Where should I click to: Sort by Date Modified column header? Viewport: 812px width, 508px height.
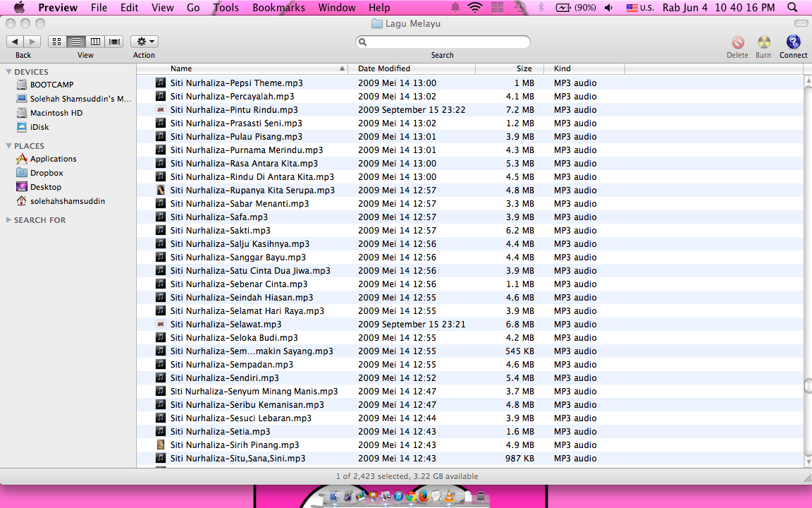pyautogui.click(x=412, y=68)
